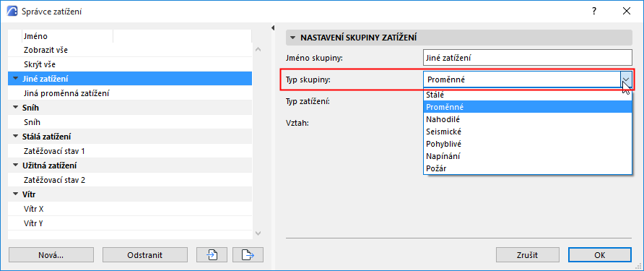Choose Proměnné in the dropdown list
This screenshot has height=271, width=644.
coord(527,107)
